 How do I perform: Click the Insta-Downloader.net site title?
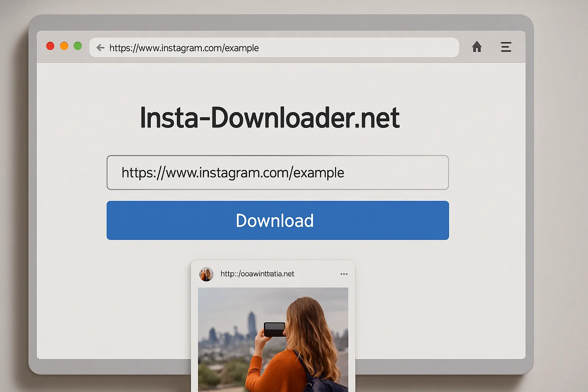coord(270,118)
